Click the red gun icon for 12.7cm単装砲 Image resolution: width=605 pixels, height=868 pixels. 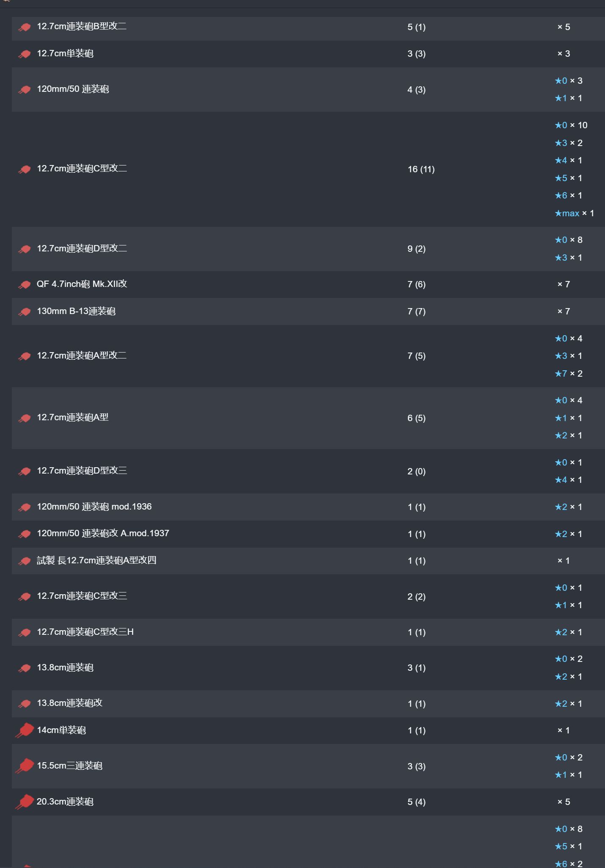(25, 54)
